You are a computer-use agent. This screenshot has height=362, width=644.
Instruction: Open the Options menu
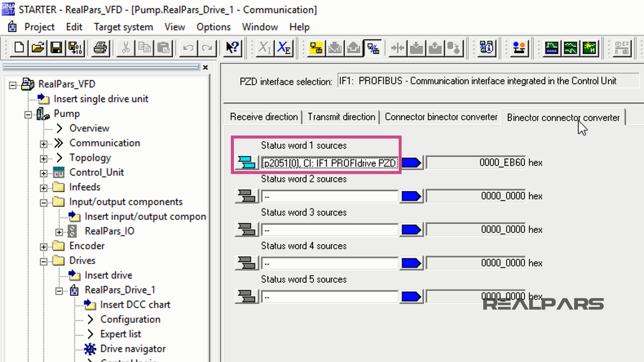[214, 27]
